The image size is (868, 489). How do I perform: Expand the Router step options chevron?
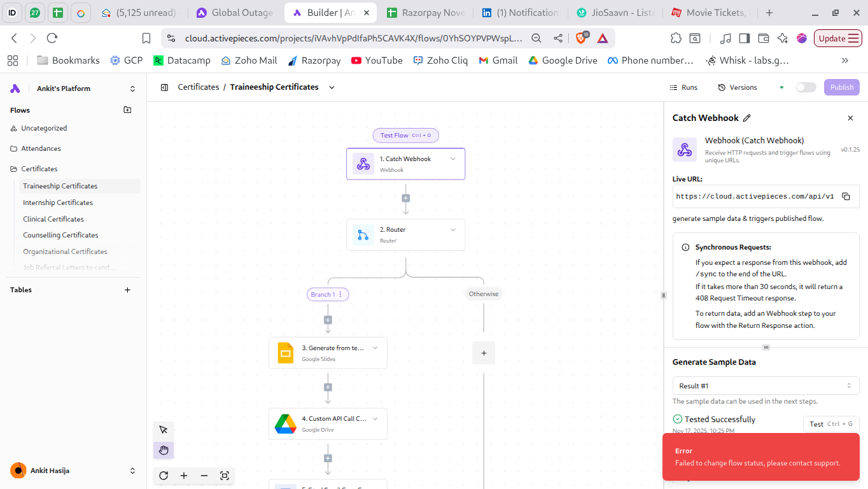click(x=453, y=230)
